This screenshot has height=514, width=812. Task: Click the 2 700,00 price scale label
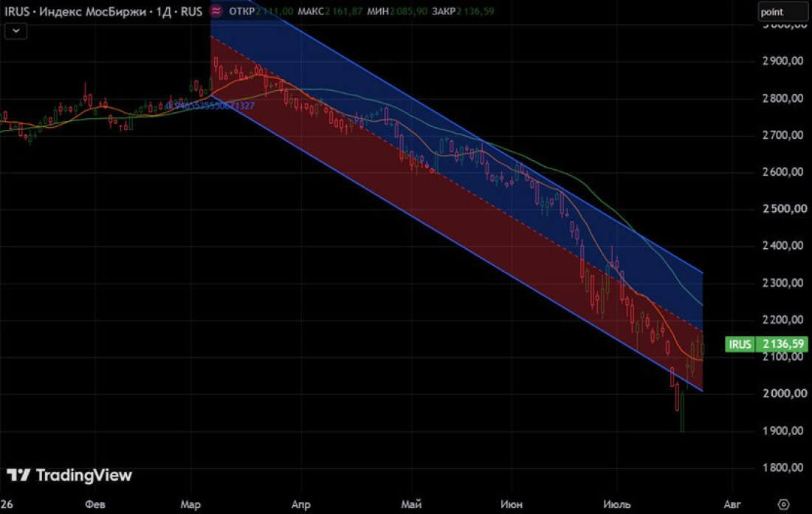point(783,134)
